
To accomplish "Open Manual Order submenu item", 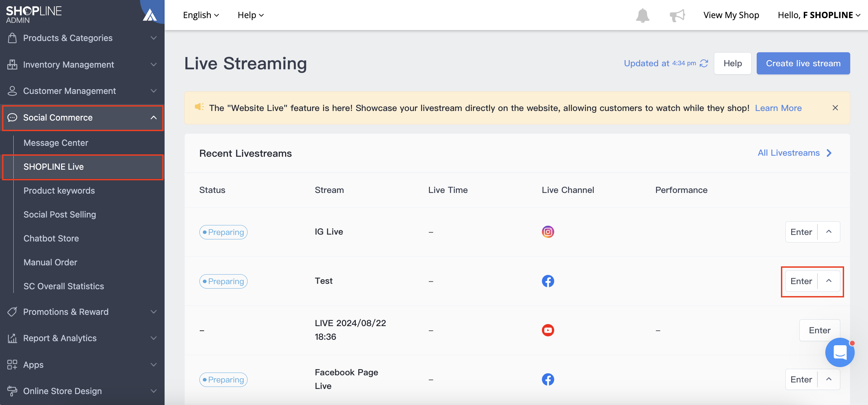I will click(50, 262).
